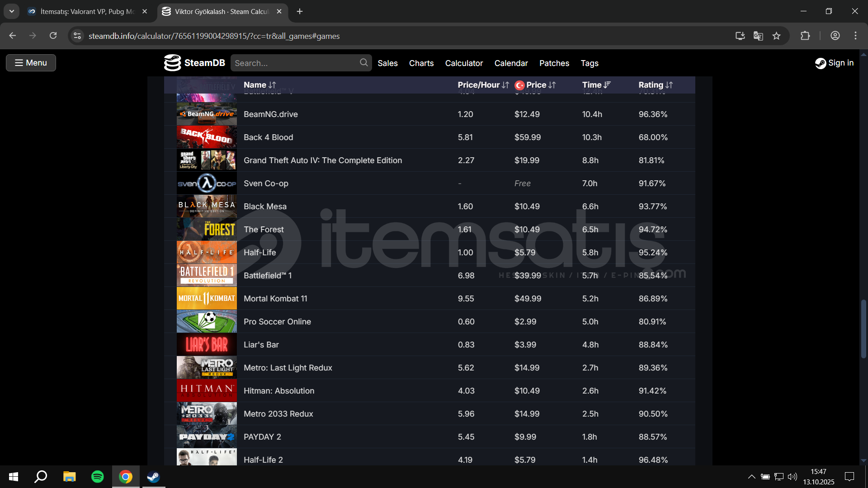868x488 pixels.
Task: Reload the page
Action: point(53,36)
